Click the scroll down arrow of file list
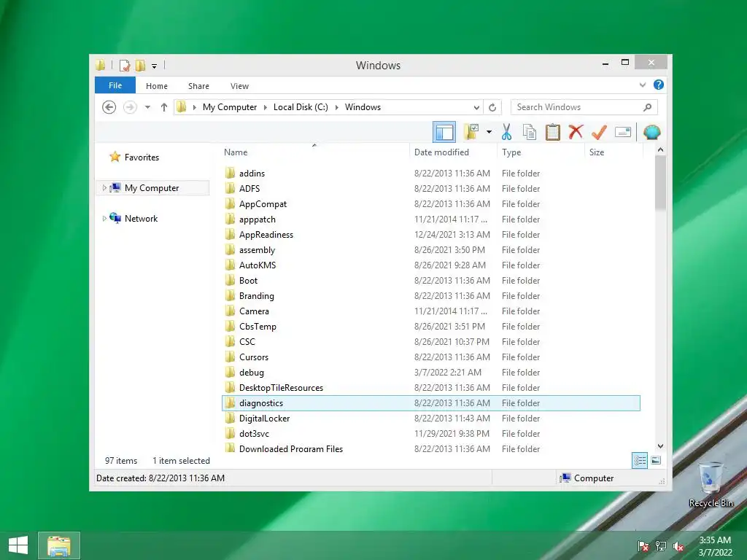This screenshot has height=560, width=747. (x=660, y=446)
